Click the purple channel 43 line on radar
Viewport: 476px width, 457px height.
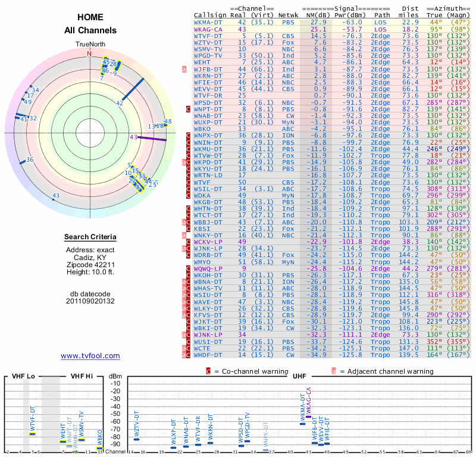152,138
